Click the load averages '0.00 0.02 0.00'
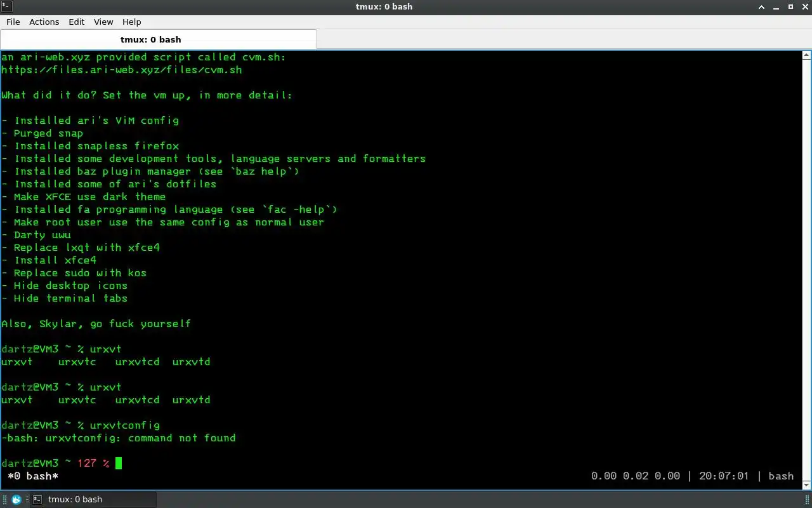Viewport: 812px width, 508px height. (636, 476)
